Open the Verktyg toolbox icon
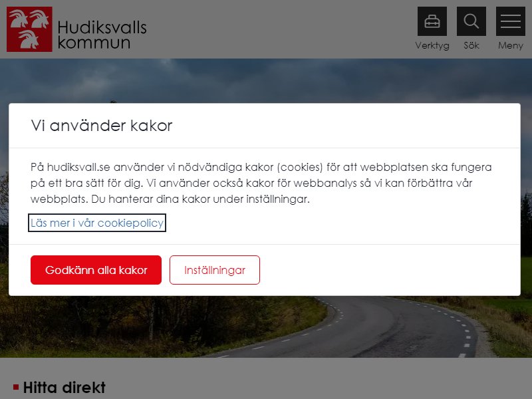Screen dimensions: 532x399 click(x=432, y=21)
